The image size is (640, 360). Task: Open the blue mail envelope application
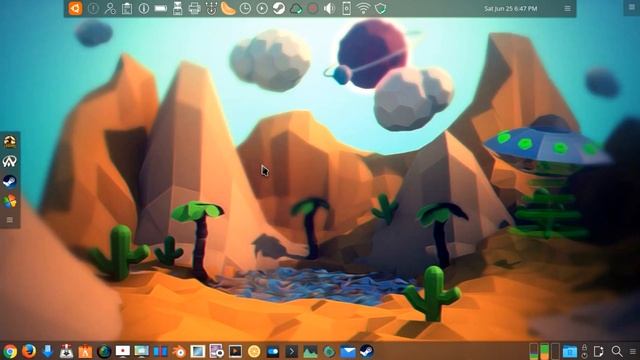pos(348,351)
